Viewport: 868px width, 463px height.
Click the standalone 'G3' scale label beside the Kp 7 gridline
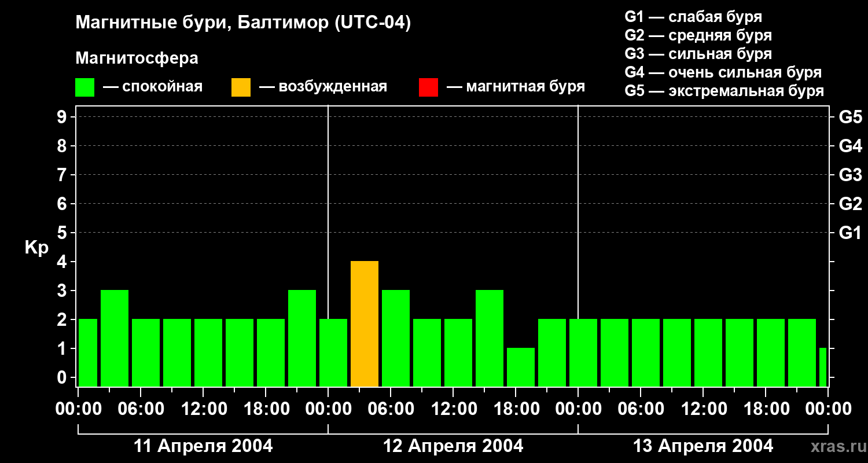click(851, 175)
